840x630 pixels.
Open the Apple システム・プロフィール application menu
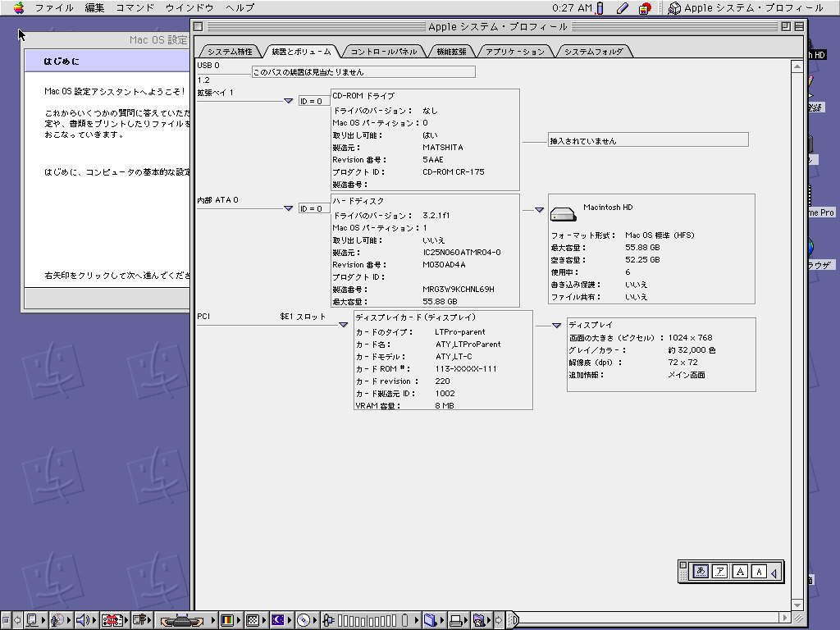[x=746, y=7]
